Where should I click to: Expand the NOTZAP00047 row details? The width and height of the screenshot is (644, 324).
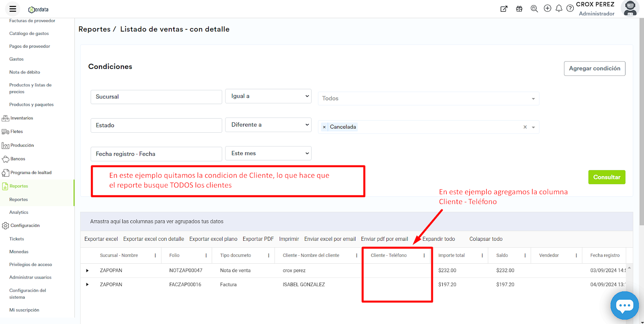[x=87, y=271]
